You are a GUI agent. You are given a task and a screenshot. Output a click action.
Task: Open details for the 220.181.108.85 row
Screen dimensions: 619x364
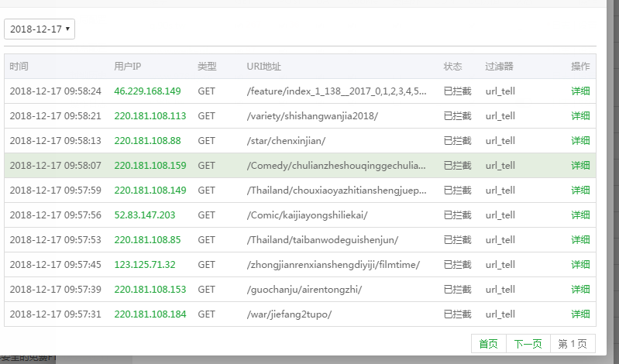(580, 240)
